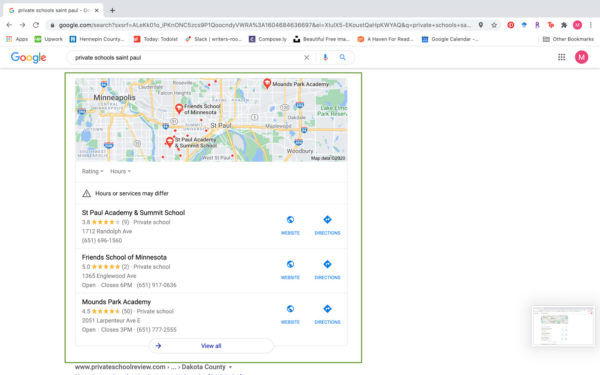Open the Compose.ly bookmark
The width and height of the screenshot is (600, 375).
click(x=268, y=39)
